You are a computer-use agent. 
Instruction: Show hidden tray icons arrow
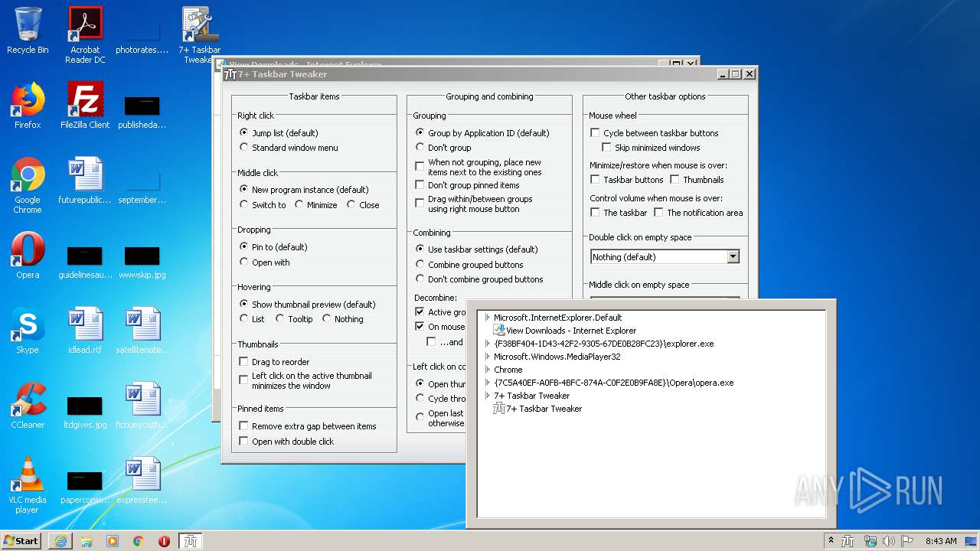[x=831, y=541]
